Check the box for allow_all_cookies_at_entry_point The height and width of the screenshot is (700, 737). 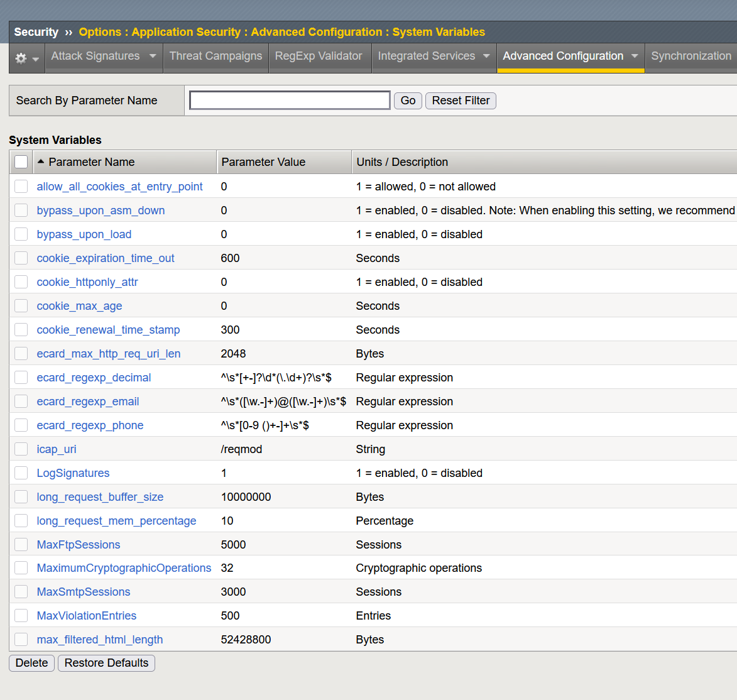(21, 187)
